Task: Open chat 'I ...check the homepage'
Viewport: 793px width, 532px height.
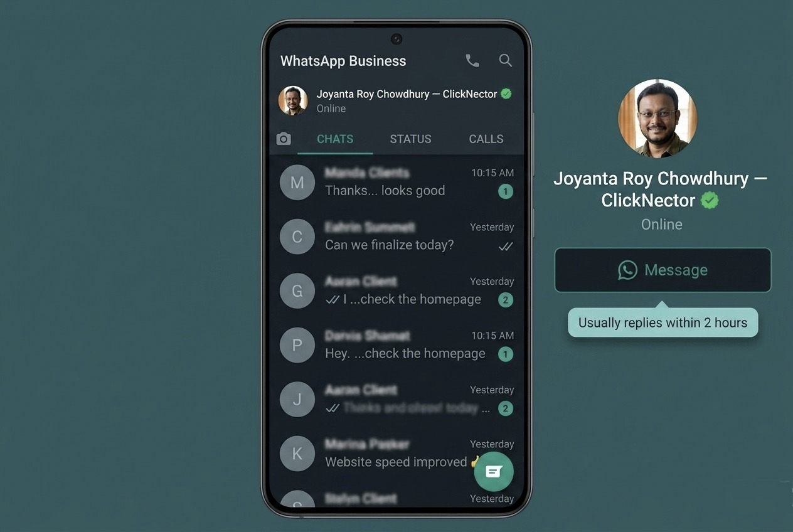Action: (396, 291)
